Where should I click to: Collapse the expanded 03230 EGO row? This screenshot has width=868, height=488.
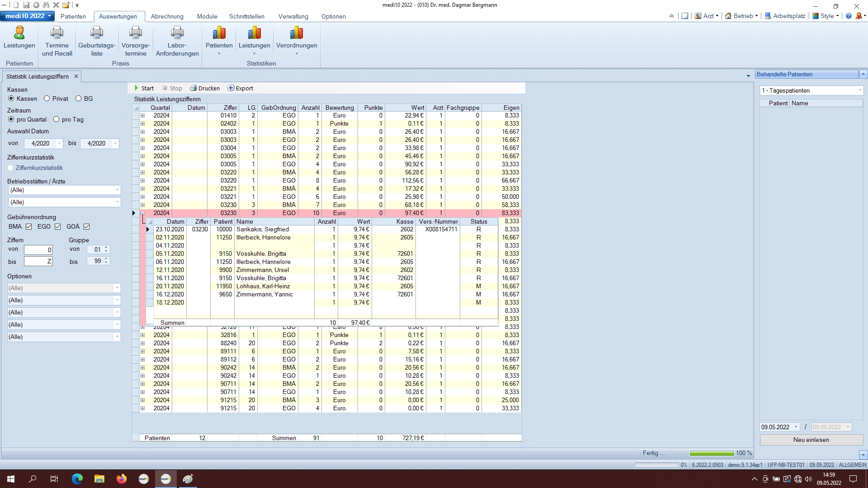142,213
